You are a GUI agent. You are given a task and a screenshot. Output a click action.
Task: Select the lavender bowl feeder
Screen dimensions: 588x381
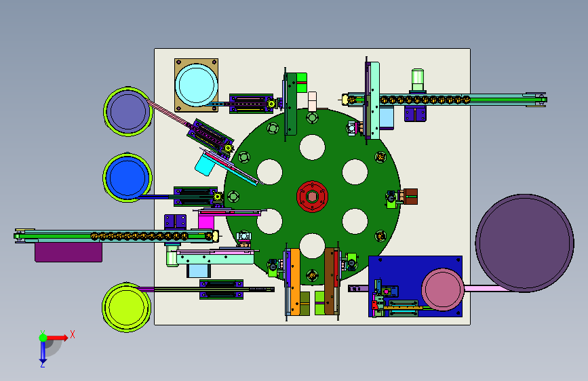point(128,112)
